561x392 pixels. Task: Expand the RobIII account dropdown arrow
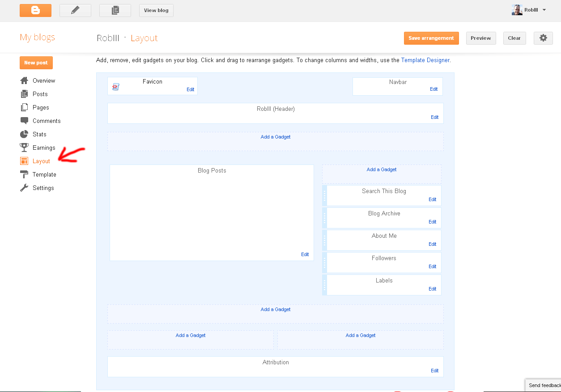click(544, 10)
